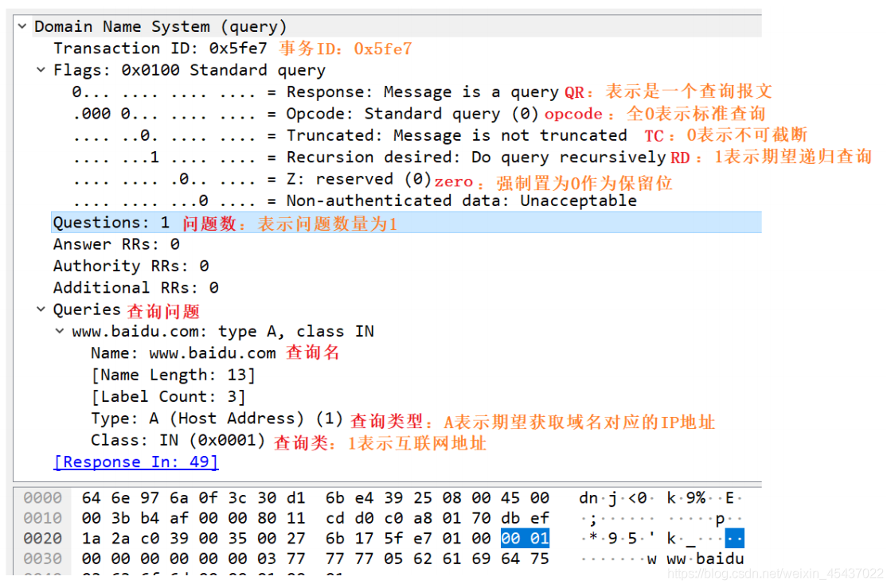The image size is (891, 588).
Task: Click the c0 a8 01 70 hex bytes
Action: (438, 518)
